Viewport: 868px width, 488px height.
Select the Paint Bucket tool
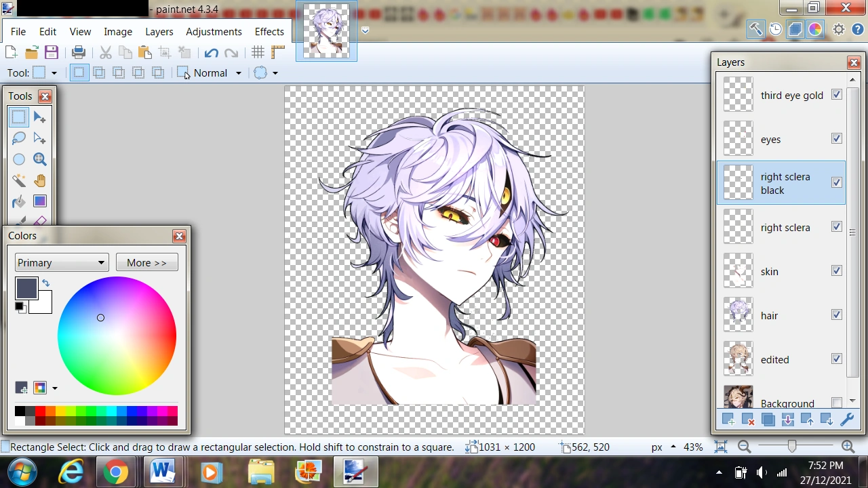tap(19, 201)
